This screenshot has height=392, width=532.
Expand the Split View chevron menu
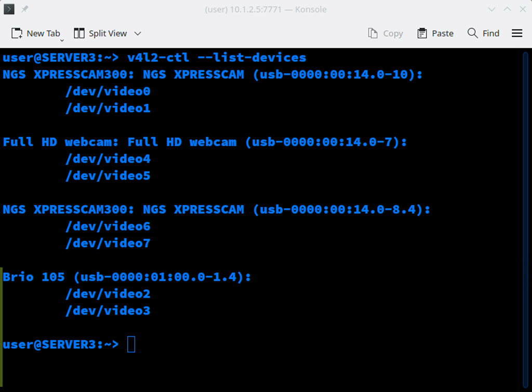click(137, 34)
